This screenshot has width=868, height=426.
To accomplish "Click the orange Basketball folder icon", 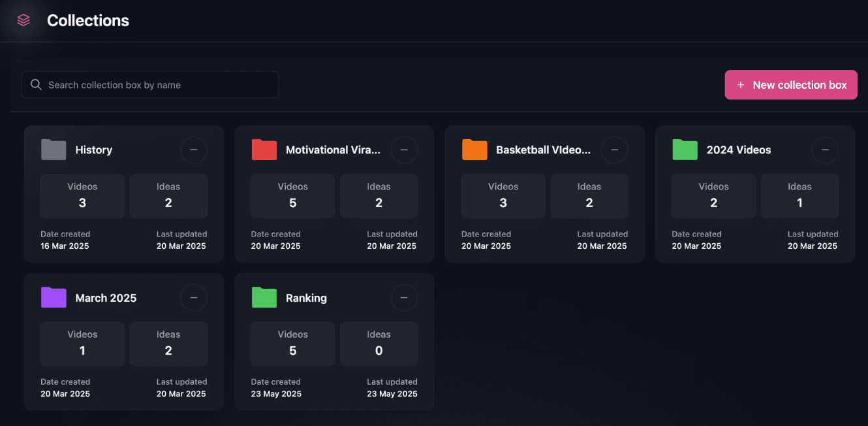I will 474,150.
